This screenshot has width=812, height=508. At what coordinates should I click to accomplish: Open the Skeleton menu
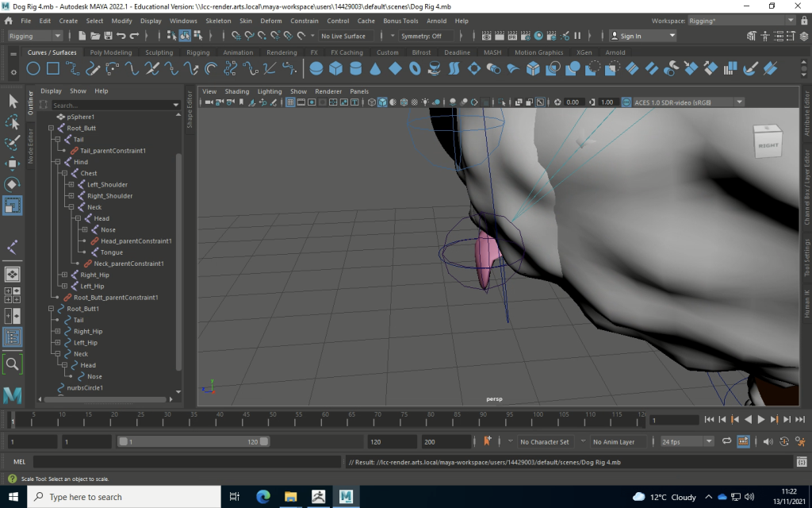[x=218, y=21]
